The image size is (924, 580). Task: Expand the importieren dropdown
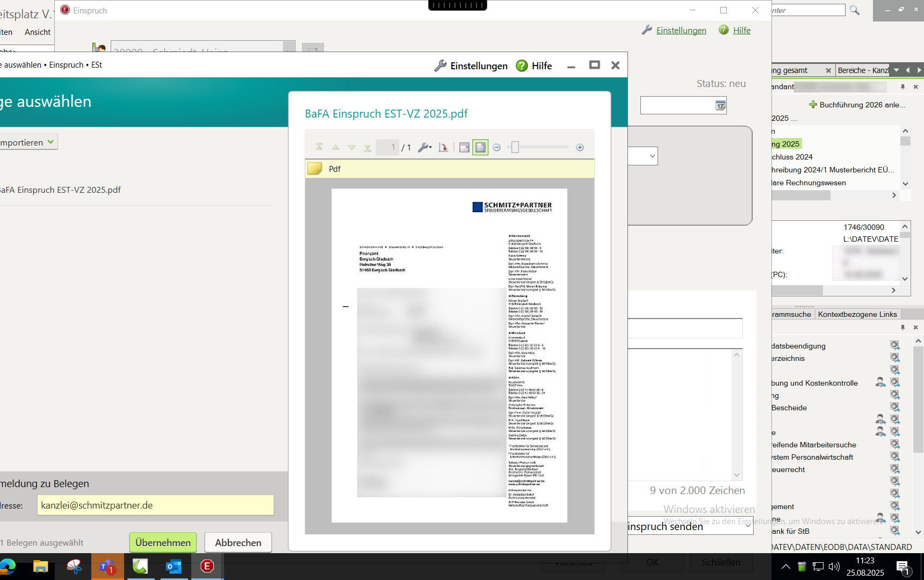coord(50,142)
